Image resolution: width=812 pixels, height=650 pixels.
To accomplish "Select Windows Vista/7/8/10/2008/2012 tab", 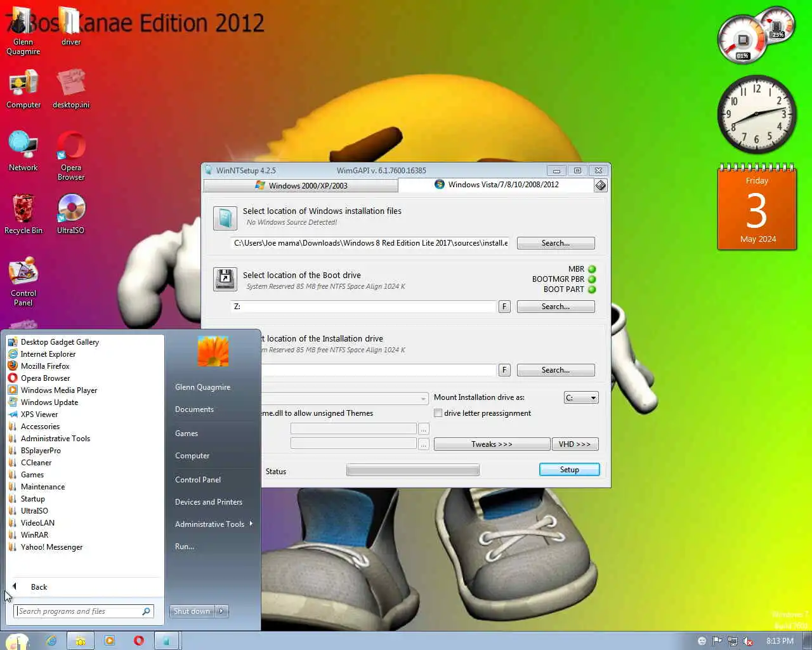I will (496, 185).
